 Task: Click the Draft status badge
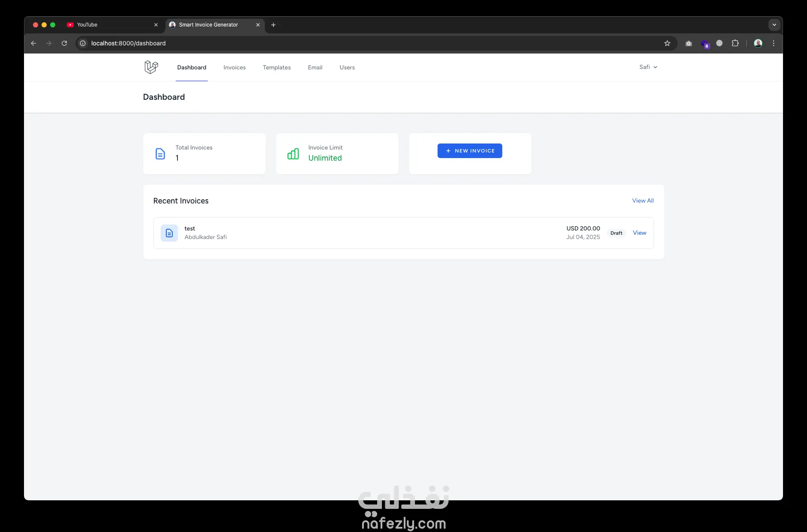pos(616,233)
